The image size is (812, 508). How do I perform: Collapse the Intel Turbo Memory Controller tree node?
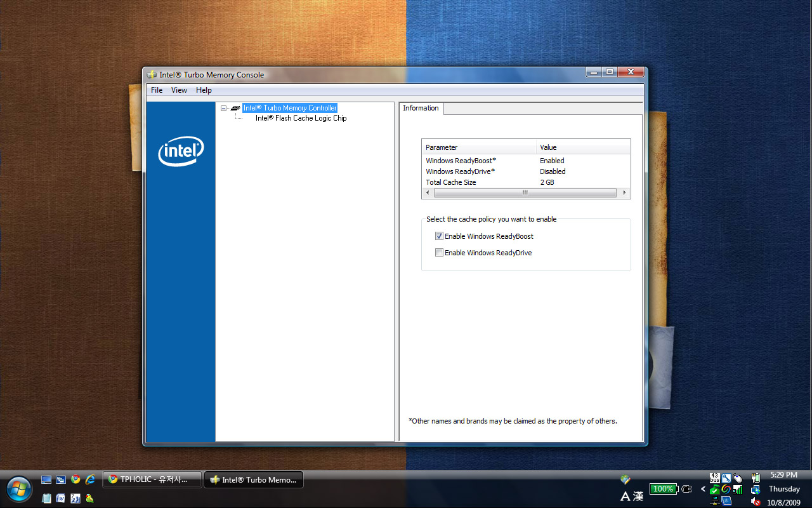coord(224,109)
